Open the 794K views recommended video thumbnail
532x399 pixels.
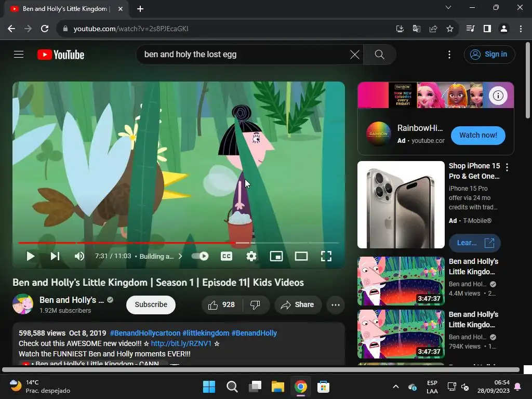point(401,334)
